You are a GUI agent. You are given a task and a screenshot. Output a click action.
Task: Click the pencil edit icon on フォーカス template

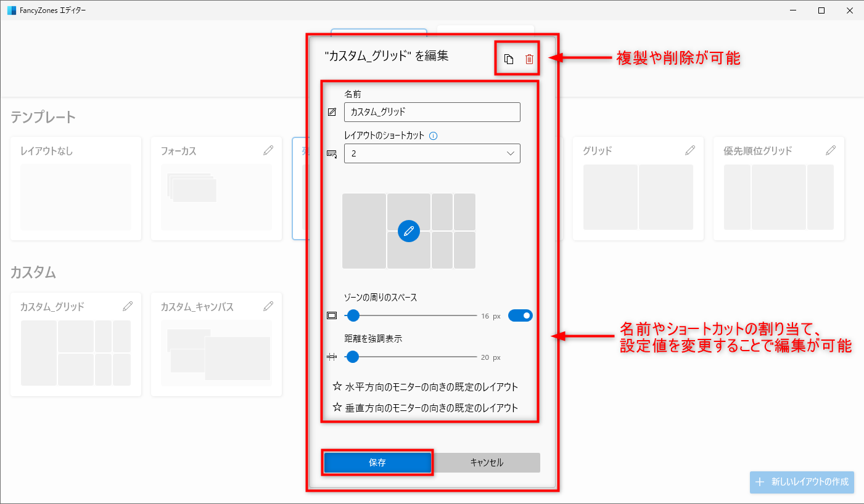(269, 150)
